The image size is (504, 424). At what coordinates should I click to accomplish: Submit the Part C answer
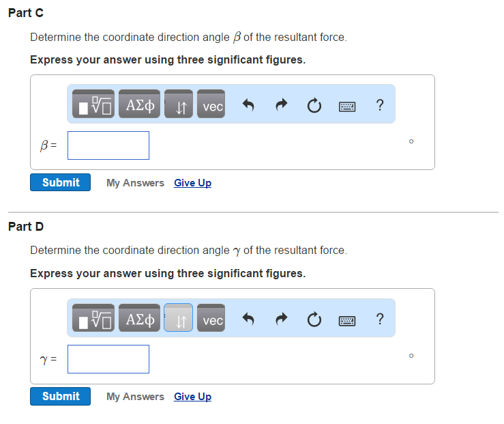60,182
